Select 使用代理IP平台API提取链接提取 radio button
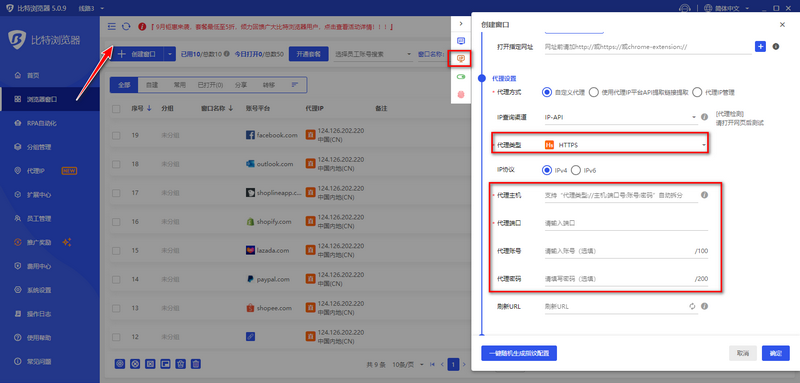Viewport: 800px width, 383px height. (x=593, y=92)
